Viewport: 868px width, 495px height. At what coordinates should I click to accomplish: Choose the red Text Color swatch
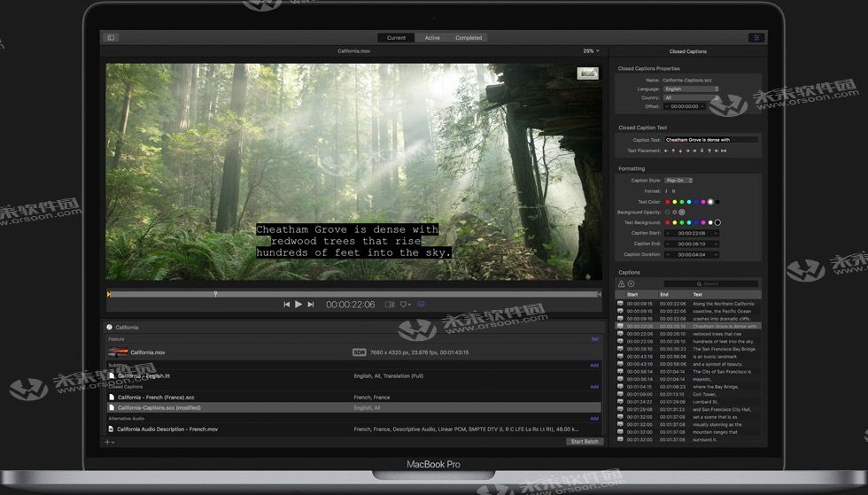click(x=667, y=201)
